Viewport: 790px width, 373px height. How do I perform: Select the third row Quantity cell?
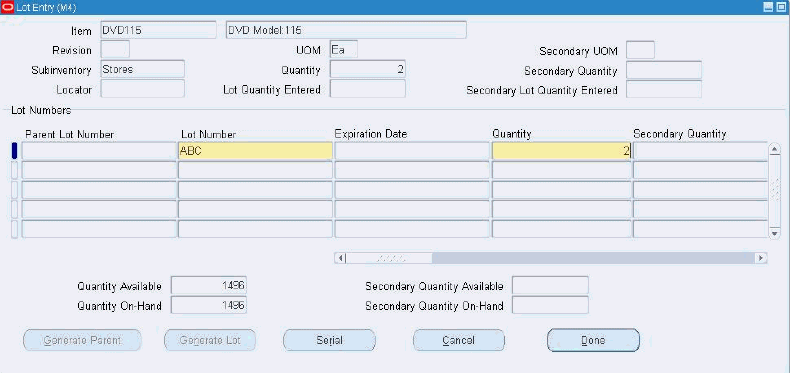(x=561, y=190)
